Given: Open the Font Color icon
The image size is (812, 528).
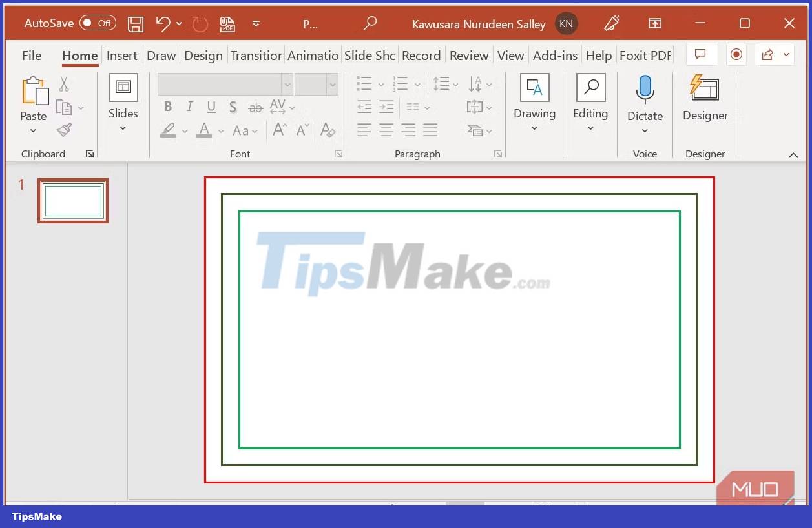Looking at the screenshot, I should (205, 130).
